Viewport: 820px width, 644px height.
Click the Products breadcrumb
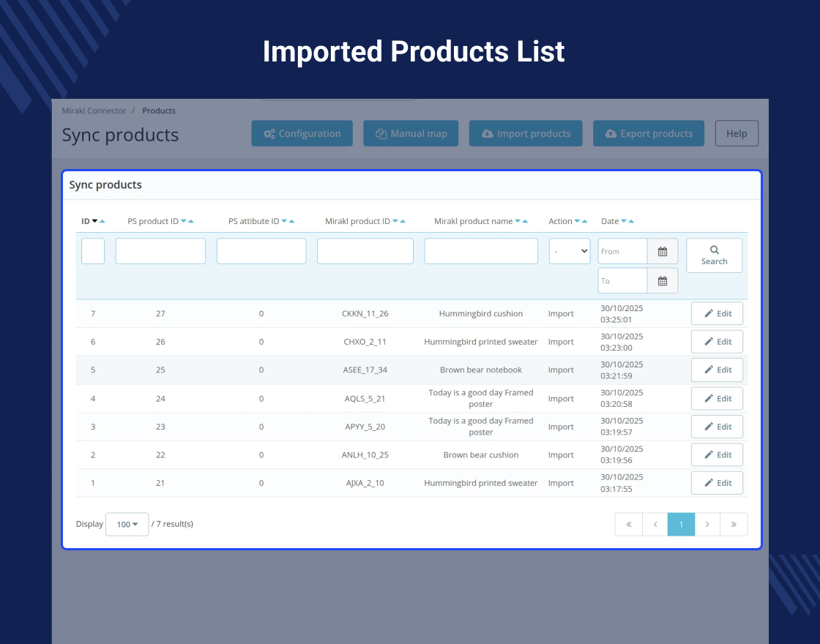[159, 111]
